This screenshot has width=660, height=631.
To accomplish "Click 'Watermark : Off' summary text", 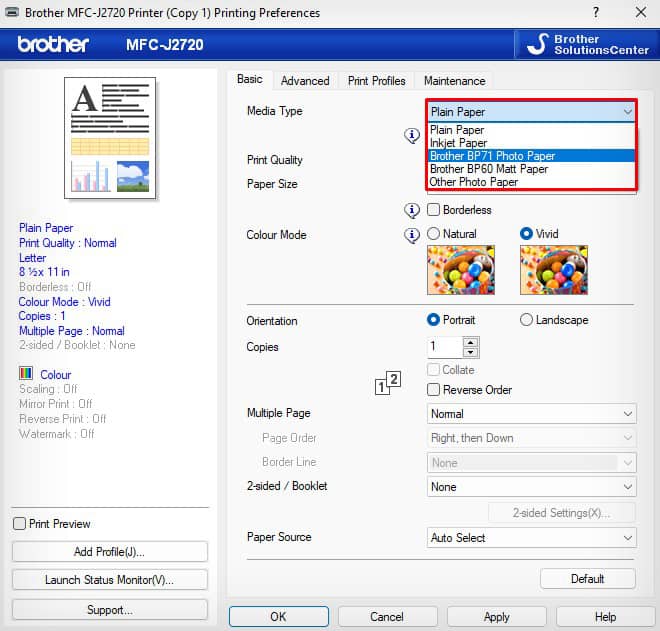I will point(56,434).
